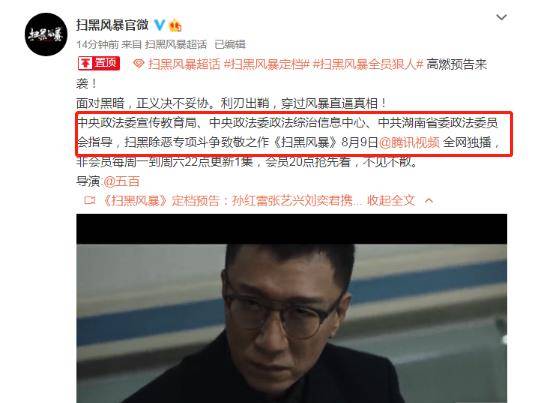
Task: Click the blue verified V badge
Action: click(159, 25)
